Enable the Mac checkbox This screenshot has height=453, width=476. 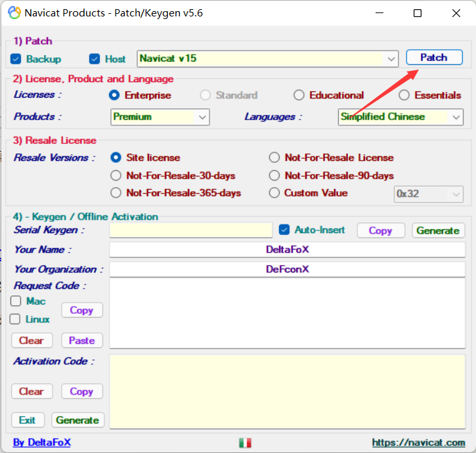coord(16,301)
